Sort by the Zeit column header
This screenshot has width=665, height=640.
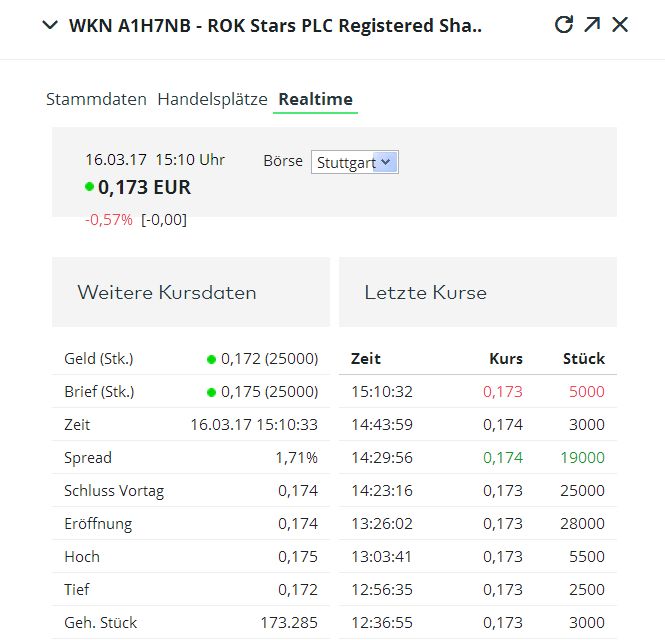366,359
